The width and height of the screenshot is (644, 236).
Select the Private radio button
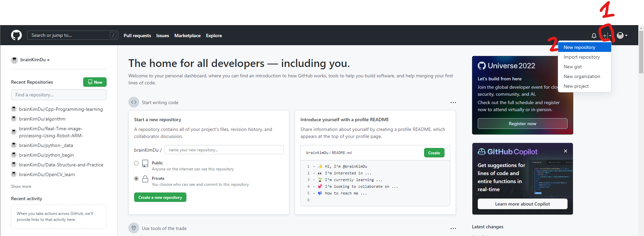136,179
